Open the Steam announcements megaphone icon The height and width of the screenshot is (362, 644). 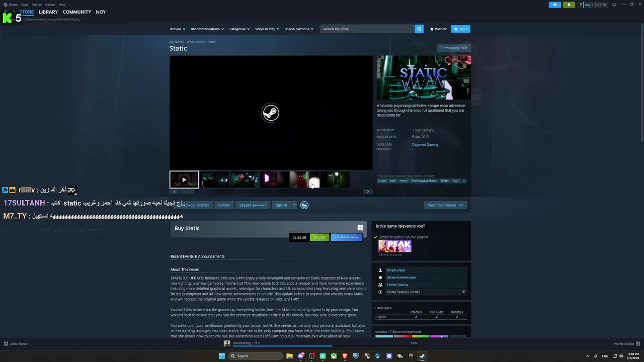pos(554,5)
